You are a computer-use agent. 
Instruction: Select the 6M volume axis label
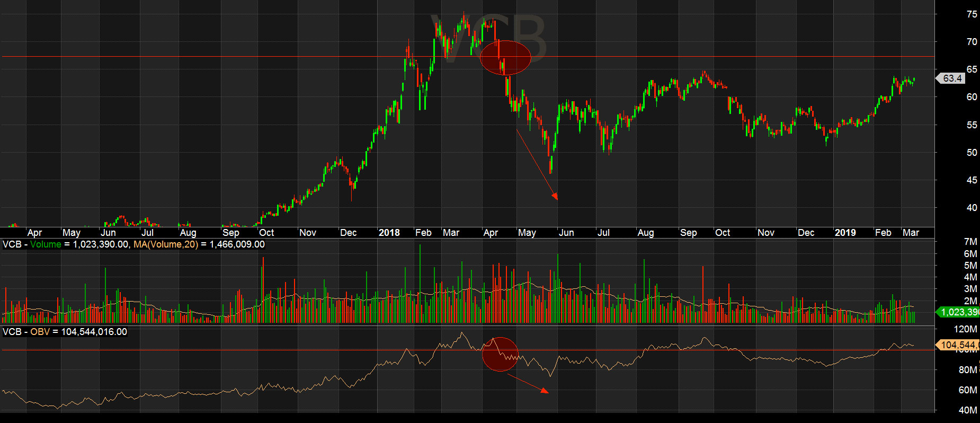tap(970, 254)
